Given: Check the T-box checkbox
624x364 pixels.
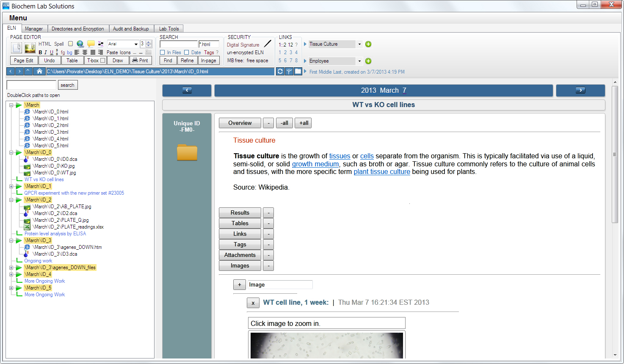Looking at the screenshot, I should (x=103, y=61).
